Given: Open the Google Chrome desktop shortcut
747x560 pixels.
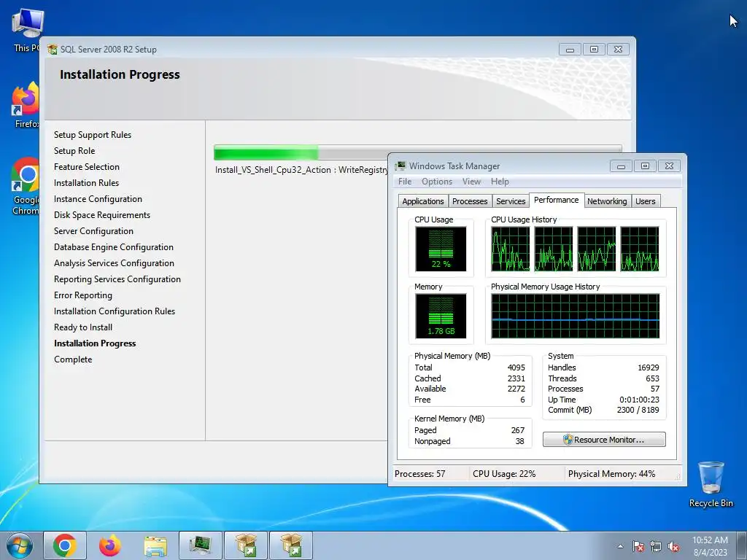Looking at the screenshot, I should pyautogui.click(x=26, y=186).
